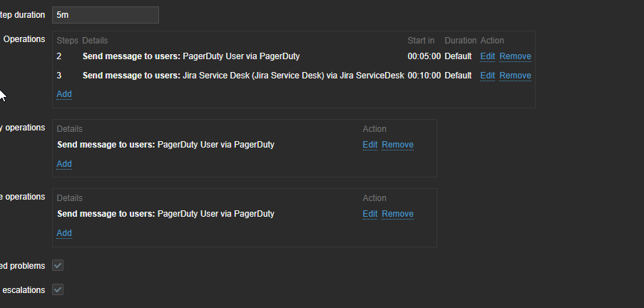The height and width of the screenshot is (308, 644).
Task: Edit the recovery operations PagerDuty message
Action: pyautogui.click(x=370, y=145)
